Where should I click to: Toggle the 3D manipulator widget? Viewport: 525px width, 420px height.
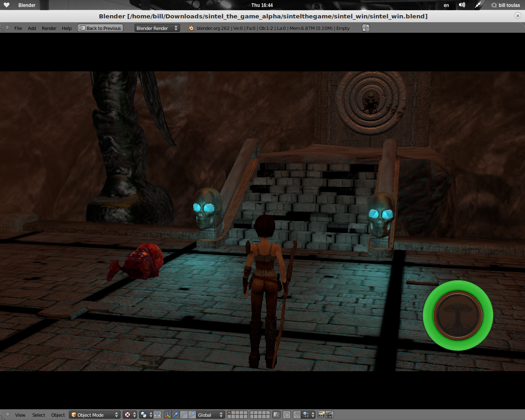[168, 415]
